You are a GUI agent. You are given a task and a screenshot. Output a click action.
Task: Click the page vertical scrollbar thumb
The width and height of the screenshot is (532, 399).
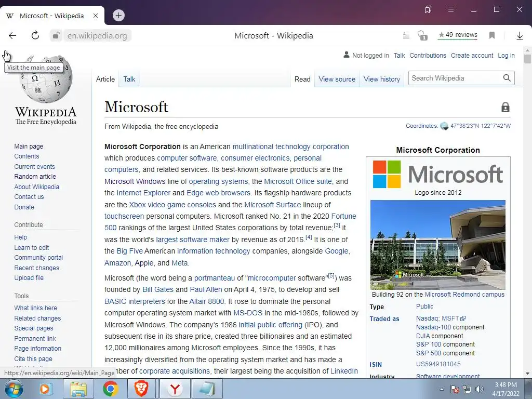[x=527, y=59]
